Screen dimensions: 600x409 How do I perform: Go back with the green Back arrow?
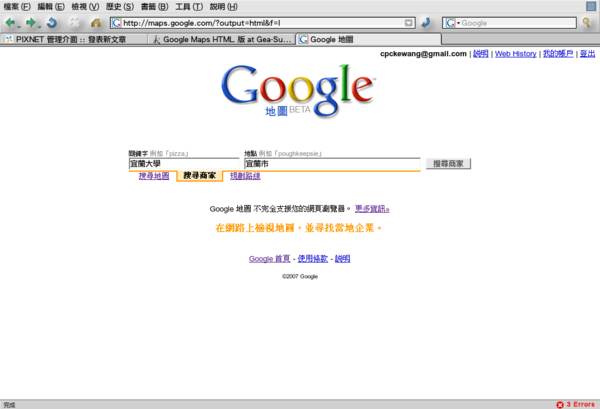[x=10, y=23]
